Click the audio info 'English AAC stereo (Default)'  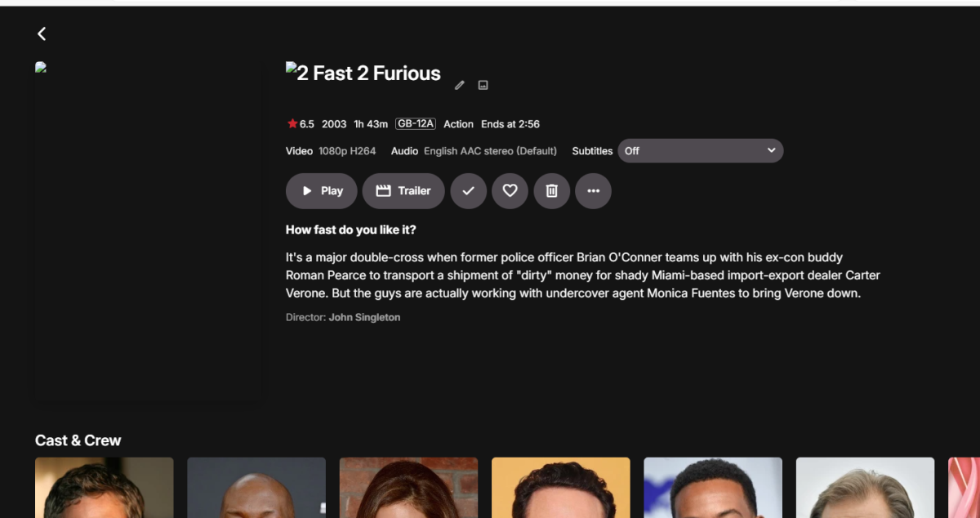pos(490,151)
